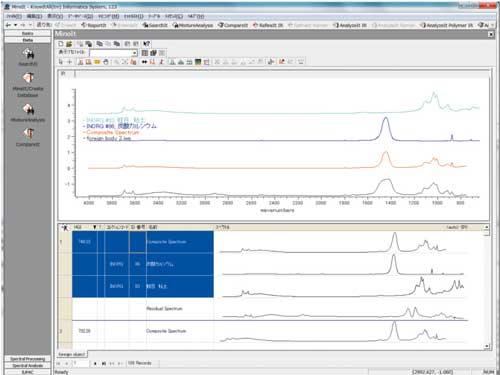The width and height of the screenshot is (500, 375).
Task: Open the MineIt/Create Database sidebar icon
Action: (x=28, y=85)
